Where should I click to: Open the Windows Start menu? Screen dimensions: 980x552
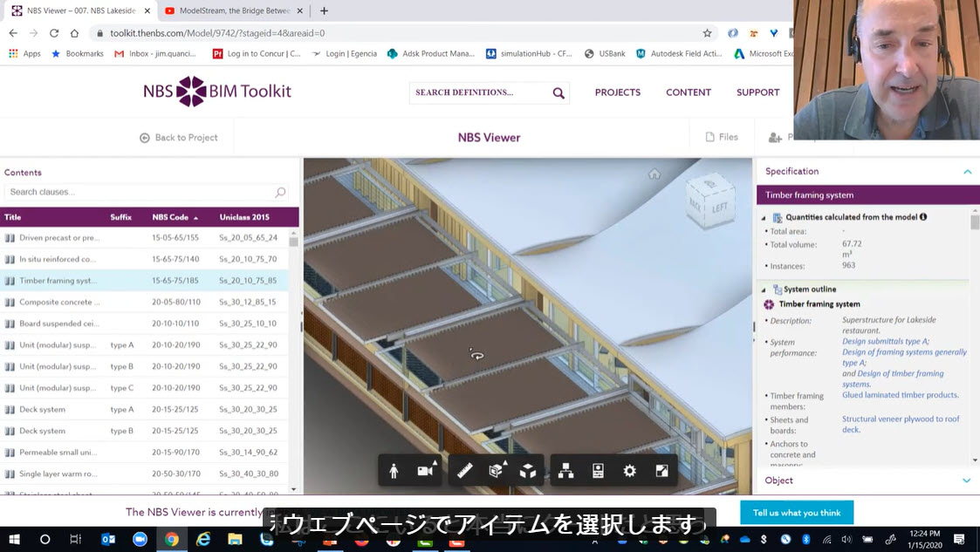tap(14, 540)
